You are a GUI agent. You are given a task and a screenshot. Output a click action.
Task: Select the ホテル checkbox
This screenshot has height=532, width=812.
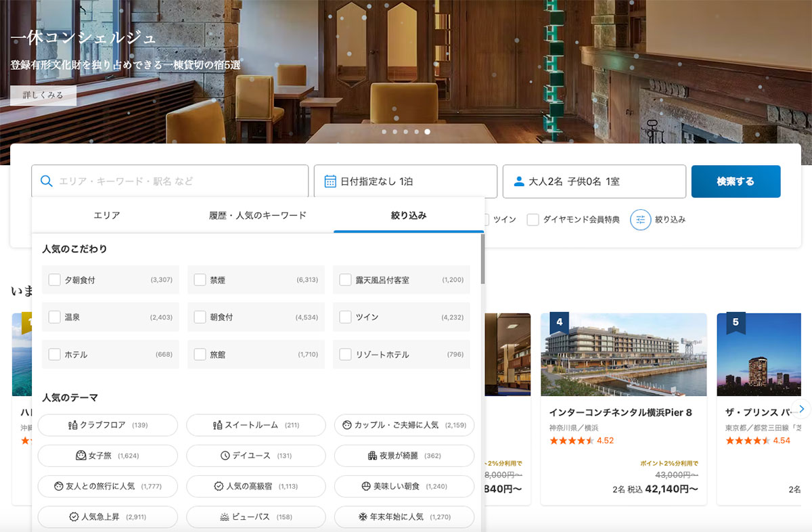[55, 354]
